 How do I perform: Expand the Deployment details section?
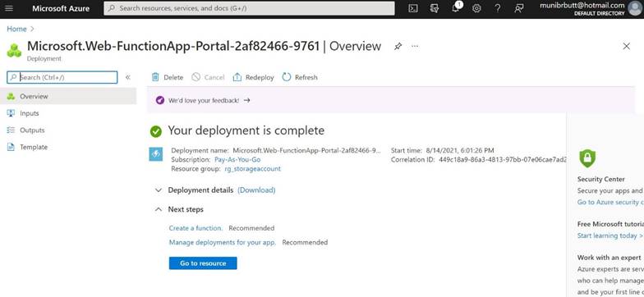pos(158,190)
